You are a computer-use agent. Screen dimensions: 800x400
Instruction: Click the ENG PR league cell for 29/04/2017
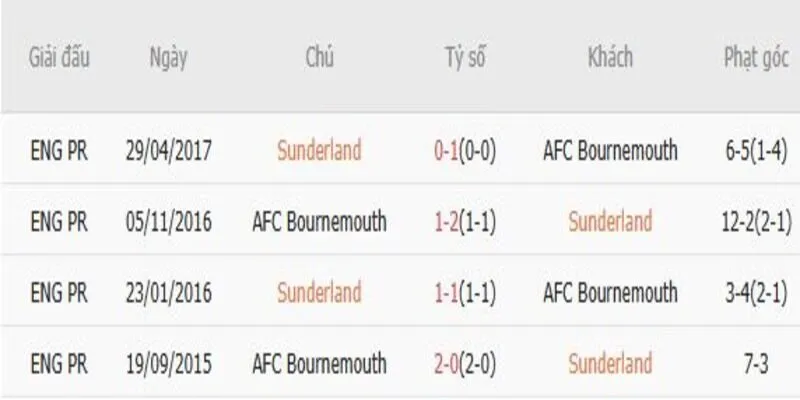(58, 151)
